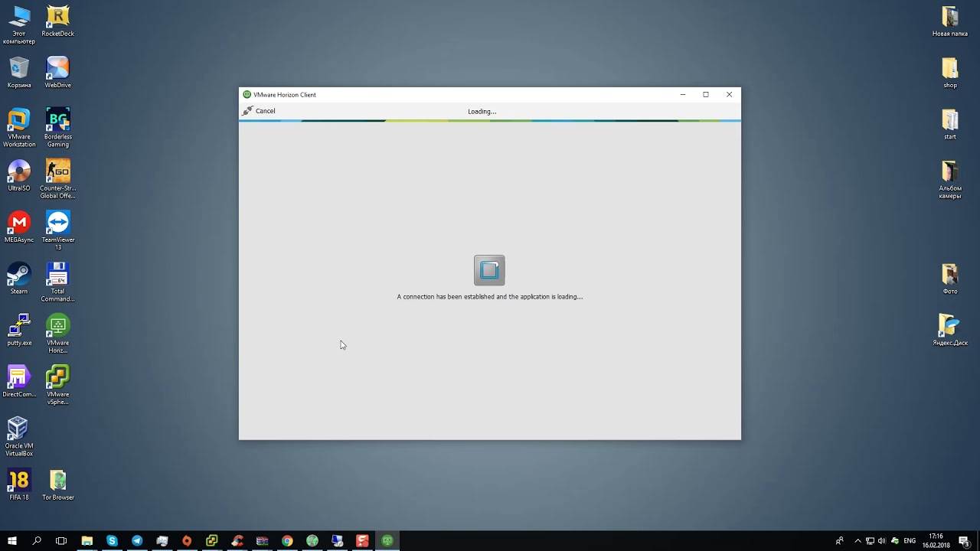Image resolution: width=980 pixels, height=551 pixels.
Task: Click the loading application icon in Horizon window
Action: click(x=489, y=270)
